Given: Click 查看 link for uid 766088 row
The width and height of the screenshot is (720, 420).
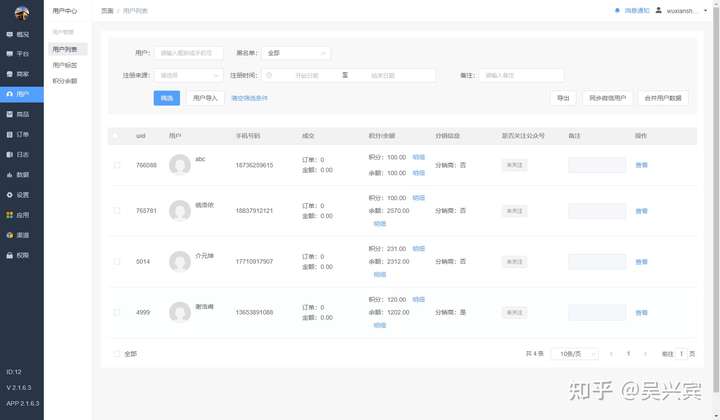Looking at the screenshot, I should (x=641, y=165).
